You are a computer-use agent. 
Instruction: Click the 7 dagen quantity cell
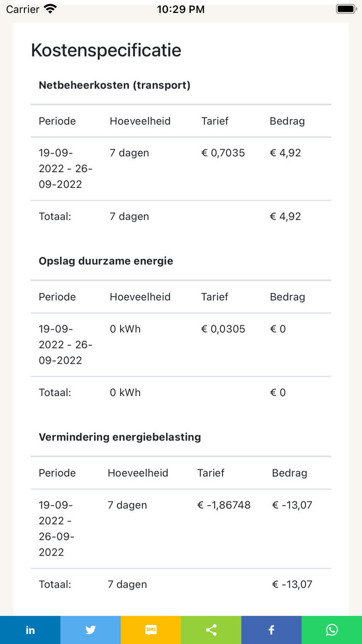pos(129,153)
